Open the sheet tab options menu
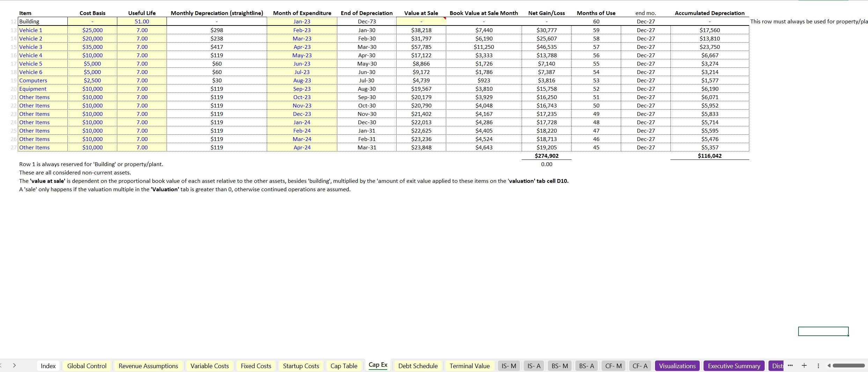868x372 pixels. (x=818, y=366)
